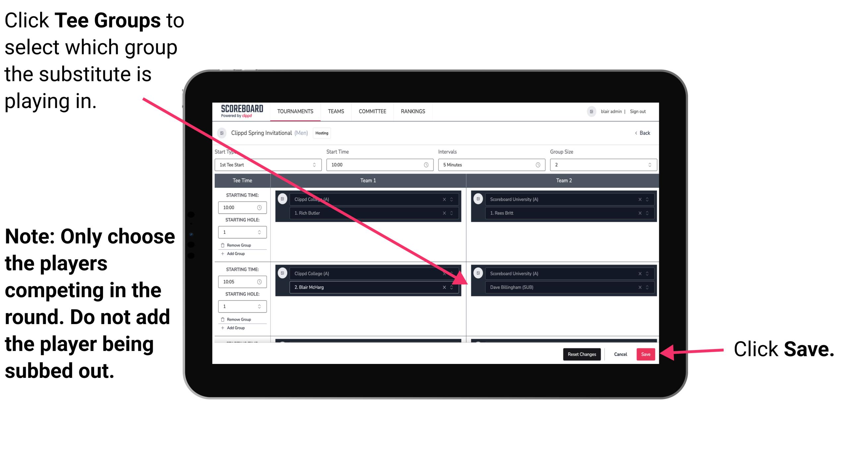
Task: Click the Reset Changes button
Action: point(580,354)
